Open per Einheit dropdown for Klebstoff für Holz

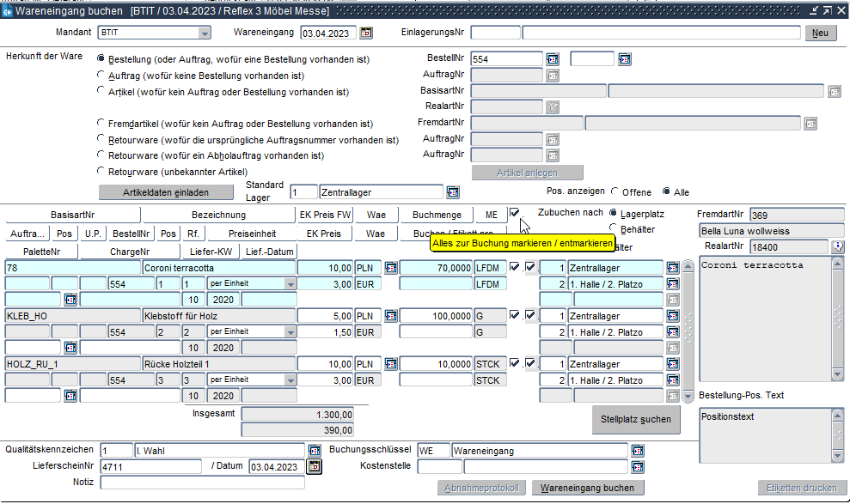point(290,331)
